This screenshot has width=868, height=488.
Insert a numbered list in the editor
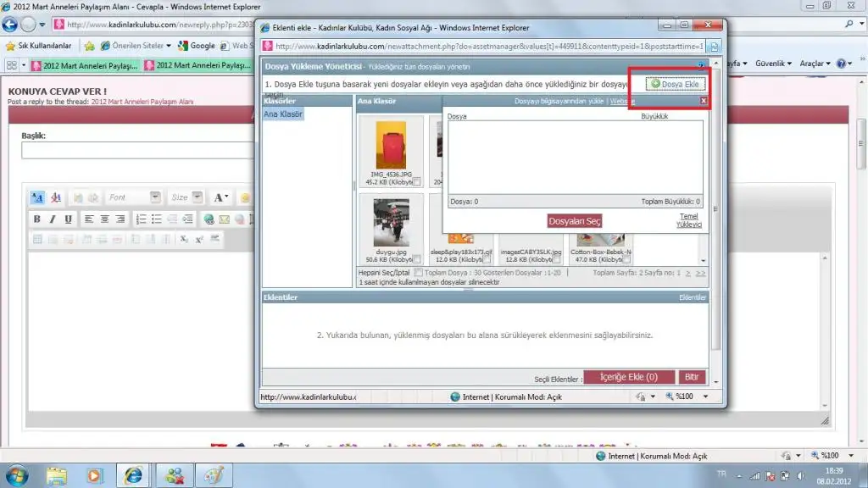(x=142, y=219)
